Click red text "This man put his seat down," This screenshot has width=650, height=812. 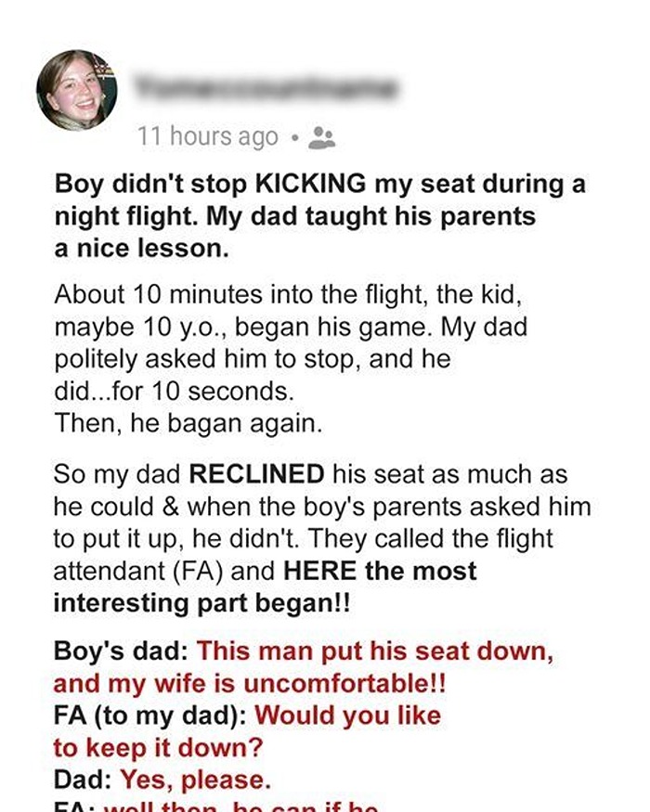coord(376,651)
